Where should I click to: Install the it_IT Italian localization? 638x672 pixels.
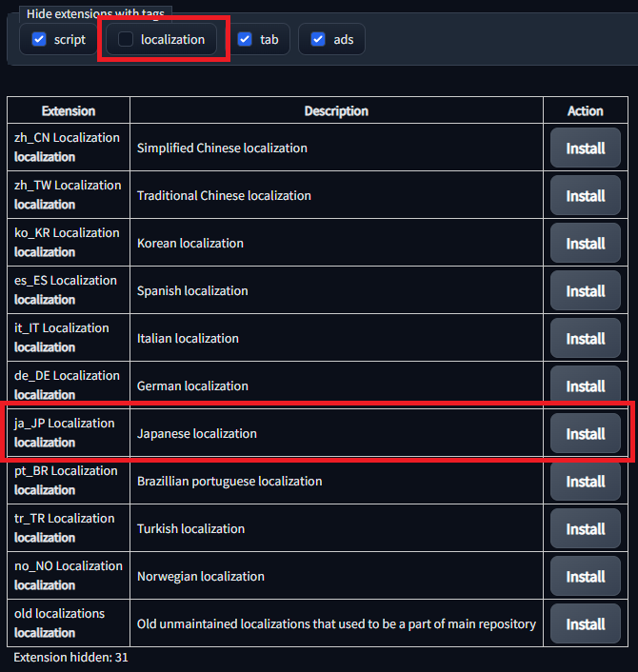tap(586, 339)
